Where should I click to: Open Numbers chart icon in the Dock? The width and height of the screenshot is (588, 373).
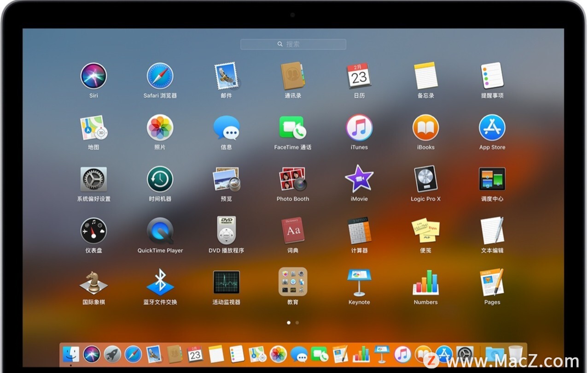coord(361,355)
